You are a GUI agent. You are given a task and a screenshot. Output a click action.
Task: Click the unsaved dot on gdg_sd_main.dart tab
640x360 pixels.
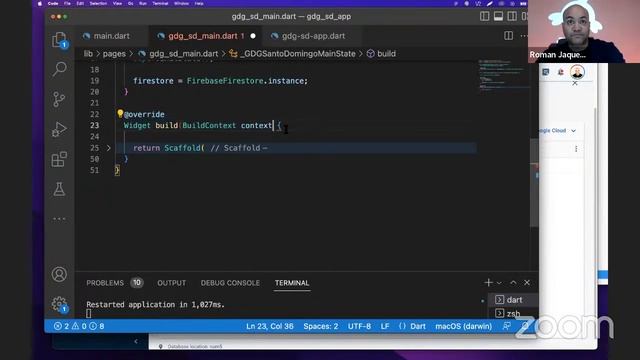tap(253, 36)
